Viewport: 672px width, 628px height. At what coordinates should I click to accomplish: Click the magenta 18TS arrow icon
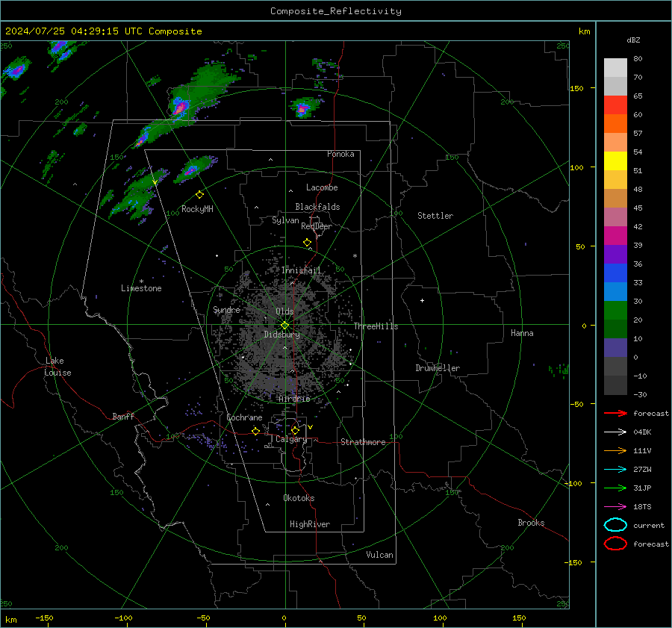pos(615,507)
